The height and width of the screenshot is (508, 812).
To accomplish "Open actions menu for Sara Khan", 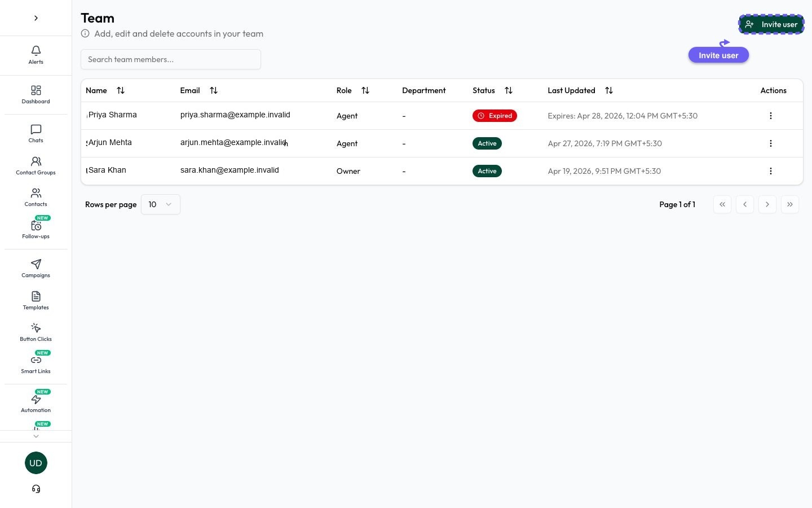I will click(x=771, y=171).
